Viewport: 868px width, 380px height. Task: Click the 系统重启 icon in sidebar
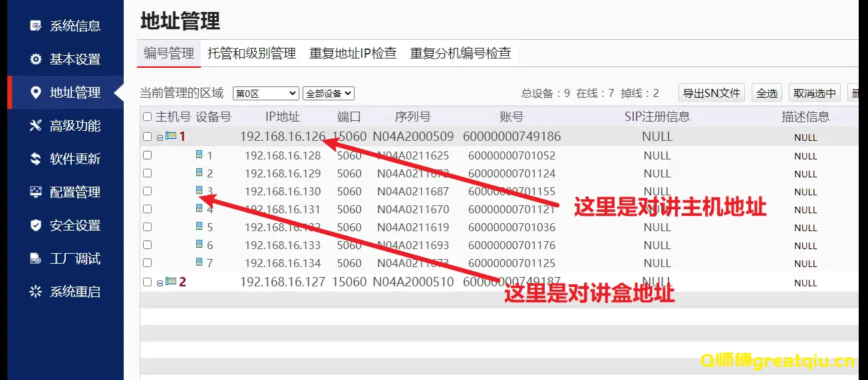(36, 292)
